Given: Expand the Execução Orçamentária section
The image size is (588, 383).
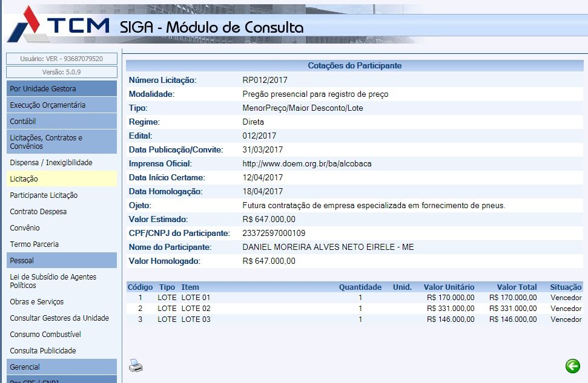Looking at the screenshot, I should [x=61, y=105].
